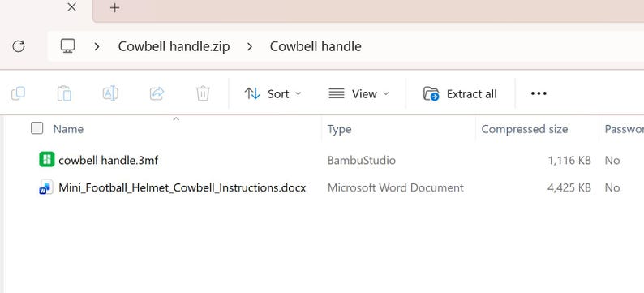Click the Share toolbar icon
Image resolution: width=644 pixels, height=293 pixels.
tap(157, 93)
